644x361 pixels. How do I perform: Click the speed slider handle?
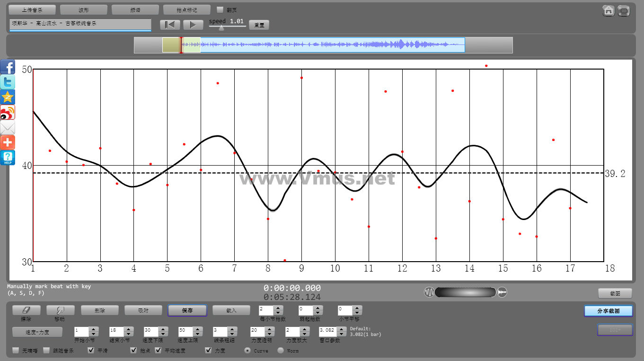pos(221,28)
